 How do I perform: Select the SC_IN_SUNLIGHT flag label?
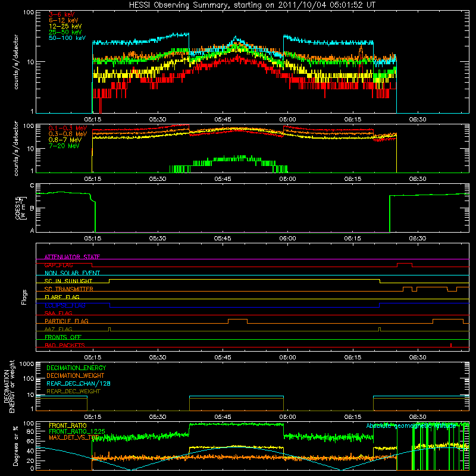tap(68, 281)
